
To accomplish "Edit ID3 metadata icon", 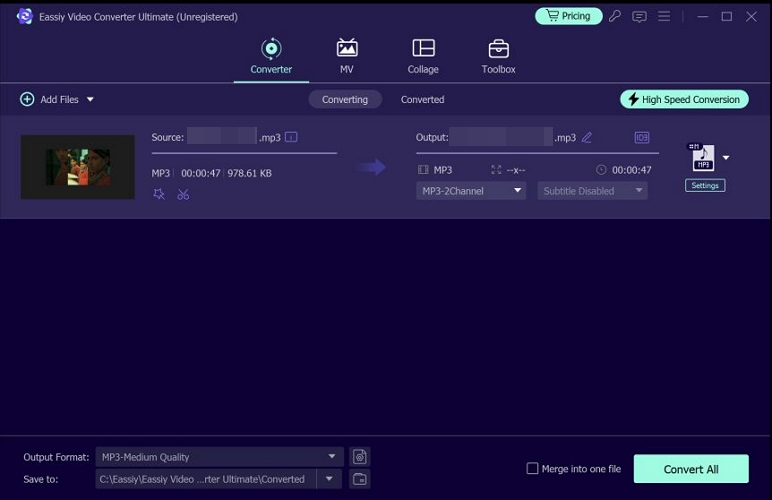I will tap(642, 137).
